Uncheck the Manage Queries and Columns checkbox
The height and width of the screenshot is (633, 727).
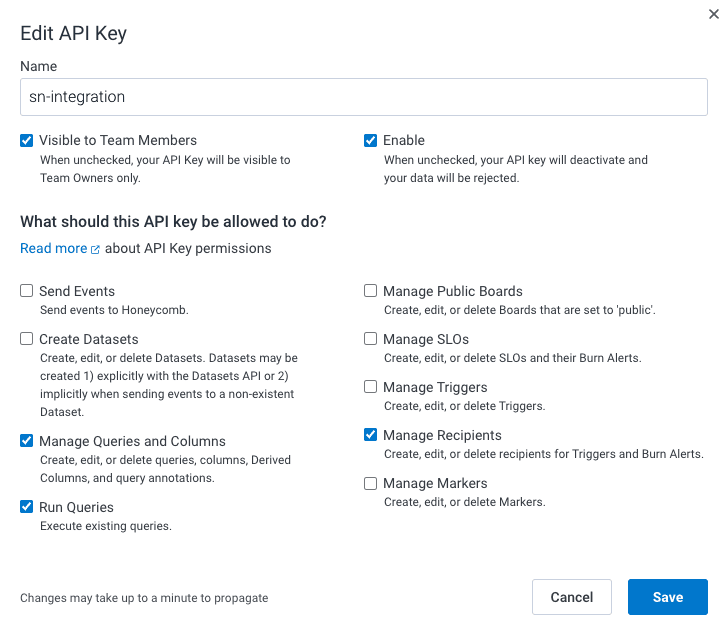click(x=27, y=441)
